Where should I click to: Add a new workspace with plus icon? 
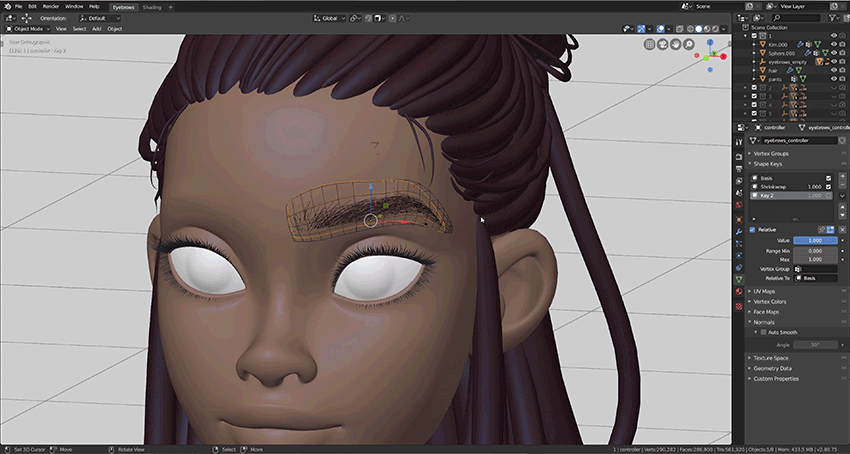(170, 7)
